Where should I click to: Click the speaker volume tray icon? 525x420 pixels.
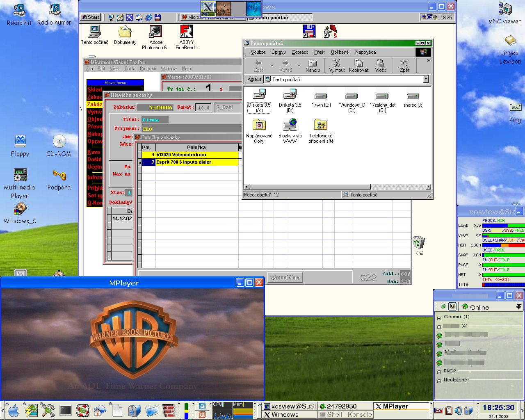click(459, 410)
